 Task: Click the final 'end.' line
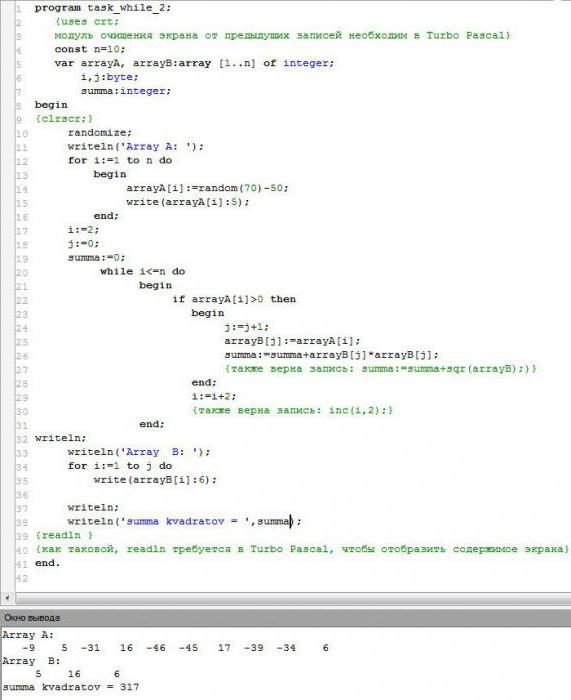coord(47,563)
